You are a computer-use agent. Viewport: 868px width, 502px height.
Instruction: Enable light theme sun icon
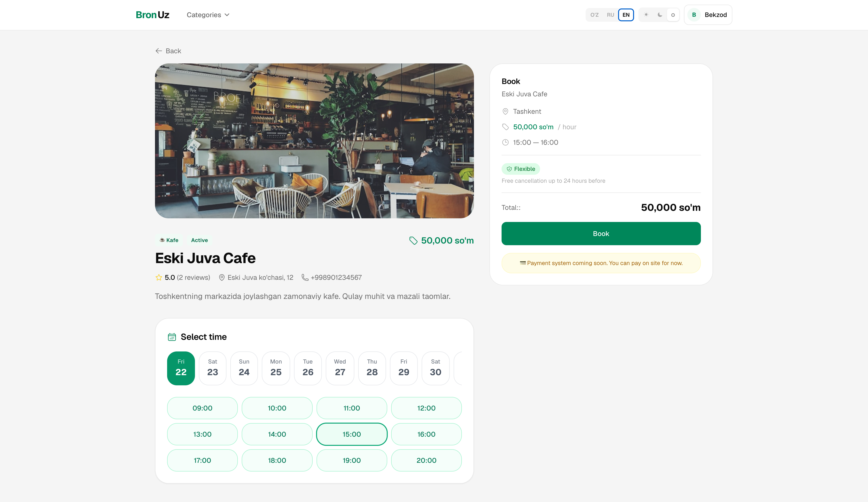(646, 15)
